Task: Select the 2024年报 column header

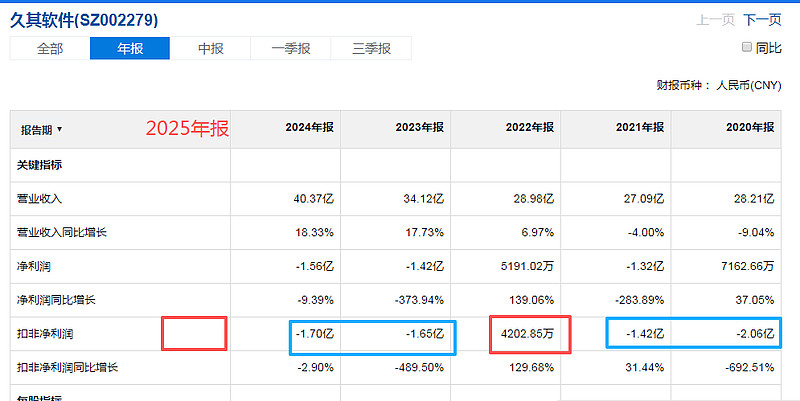Action: 310,127
